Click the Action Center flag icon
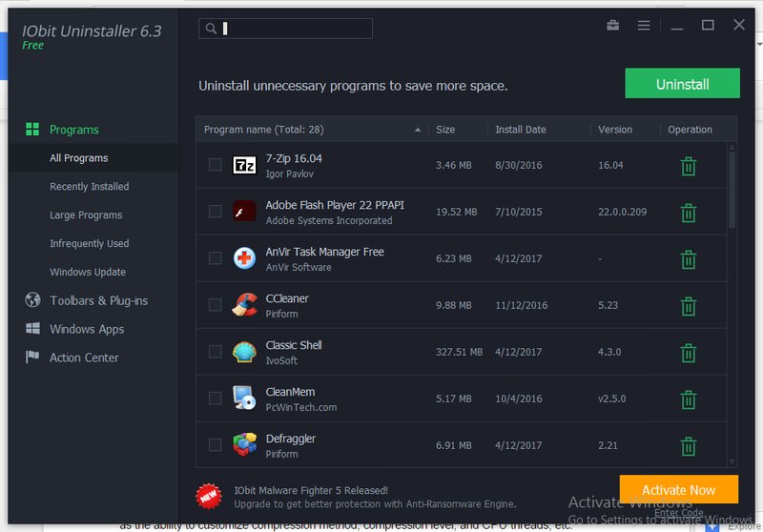Screen dimensions: 763x532 pyautogui.click(x=32, y=357)
